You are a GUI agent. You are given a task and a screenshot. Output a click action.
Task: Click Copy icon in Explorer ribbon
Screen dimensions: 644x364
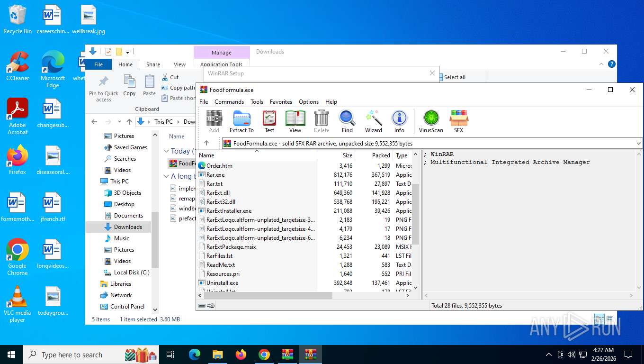tap(129, 85)
